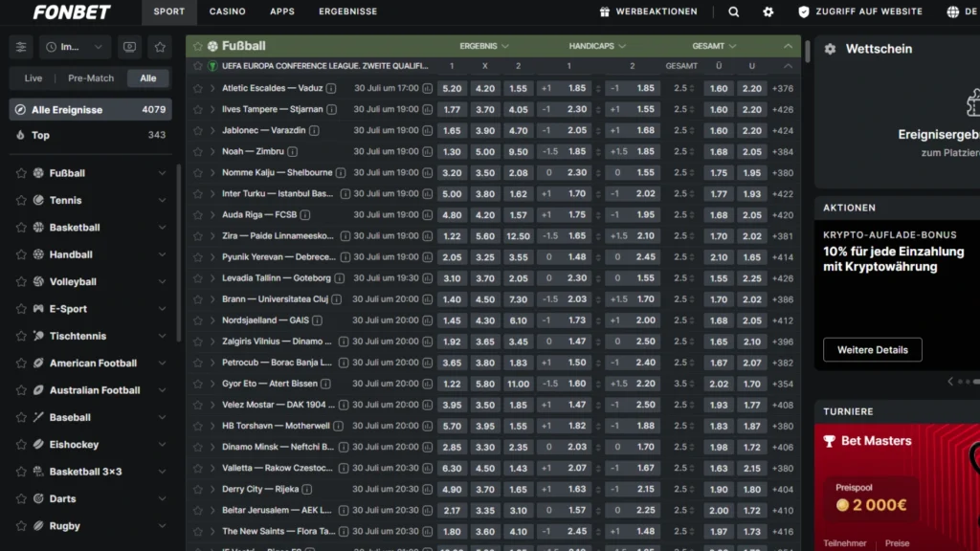Adjust handicap stepper for Noah — Zimbru row
Image resolution: width=980 pixels, height=551 pixels.
(598, 152)
